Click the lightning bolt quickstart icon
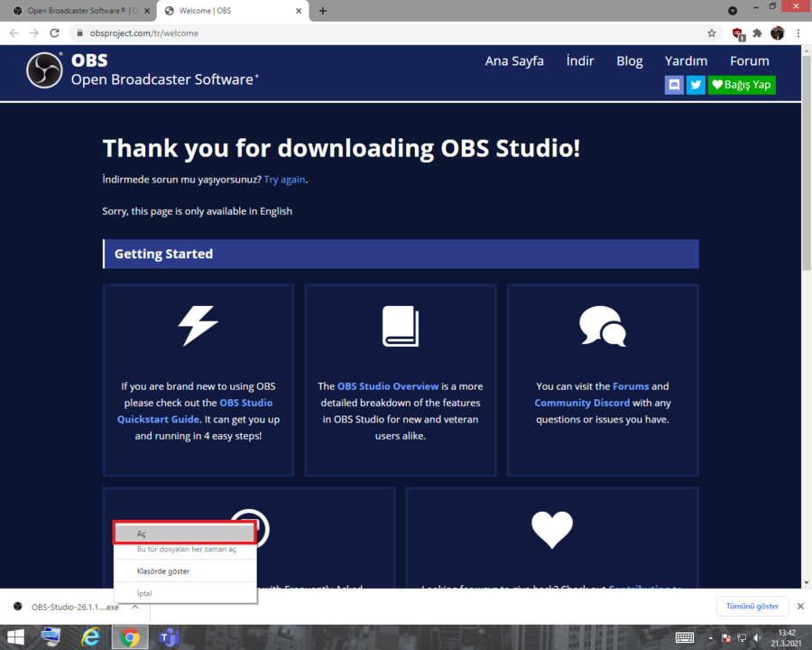Viewport: 812px width, 650px height. click(x=198, y=326)
